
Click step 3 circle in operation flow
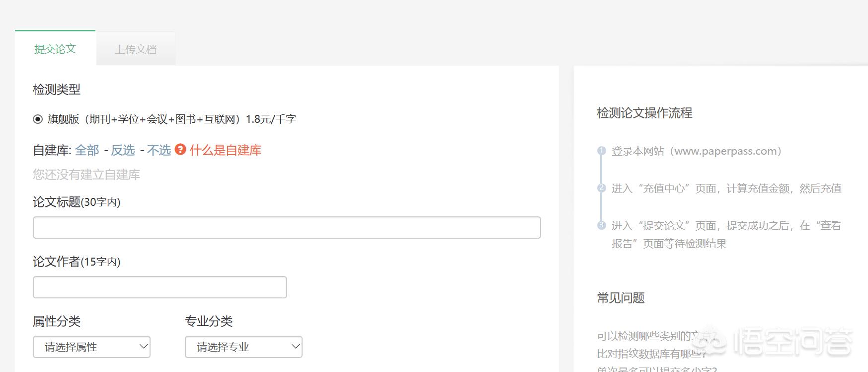pos(602,225)
